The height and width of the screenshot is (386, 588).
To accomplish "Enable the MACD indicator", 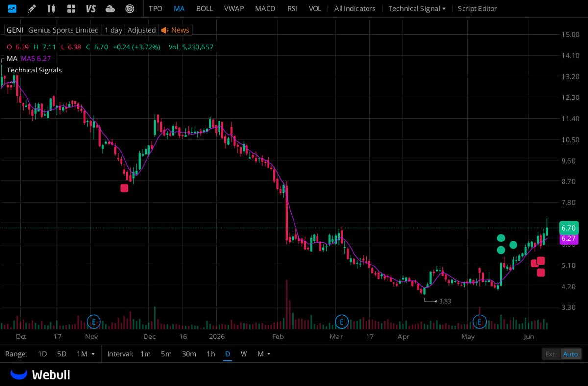I will [265, 8].
